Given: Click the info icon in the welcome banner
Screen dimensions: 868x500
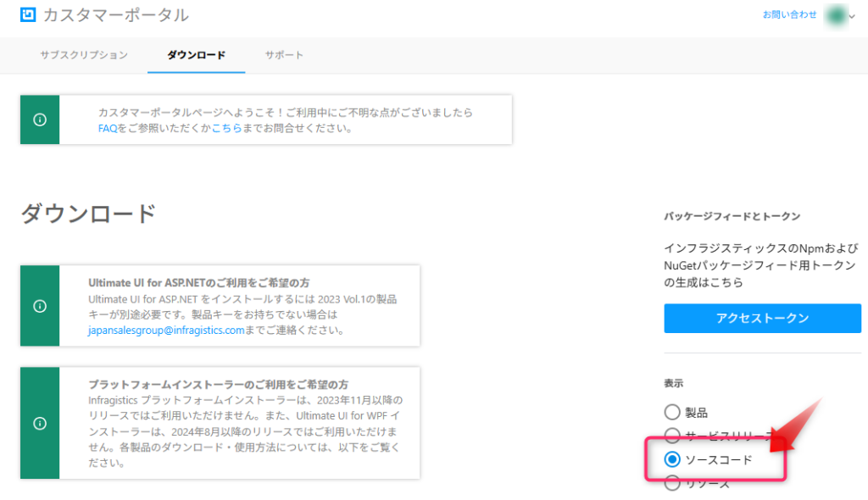Looking at the screenshot, I should [40, 119].
